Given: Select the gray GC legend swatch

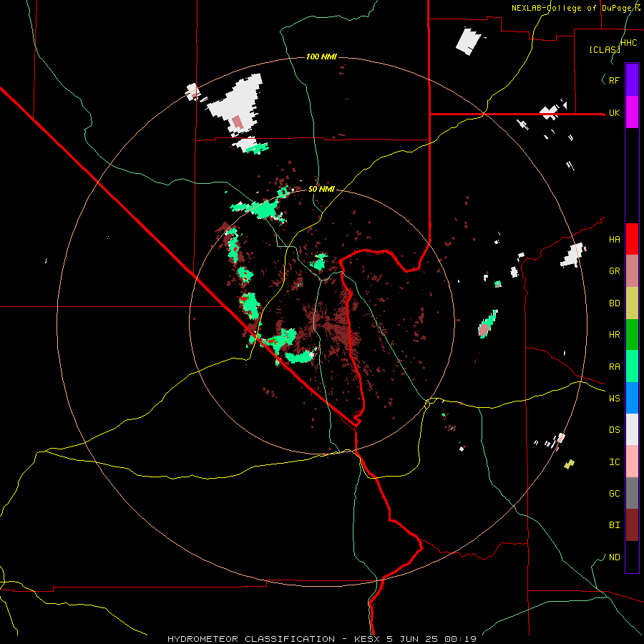Looking at the screenshot, I should (632, 493).
